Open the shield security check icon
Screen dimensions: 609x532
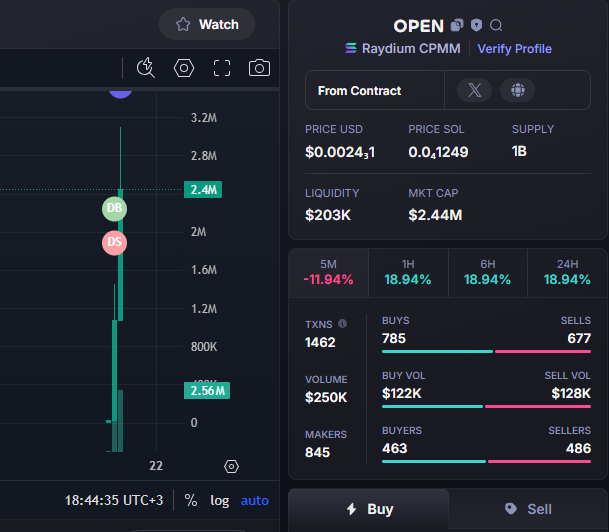pyautogui.click(x=477, y=25)
